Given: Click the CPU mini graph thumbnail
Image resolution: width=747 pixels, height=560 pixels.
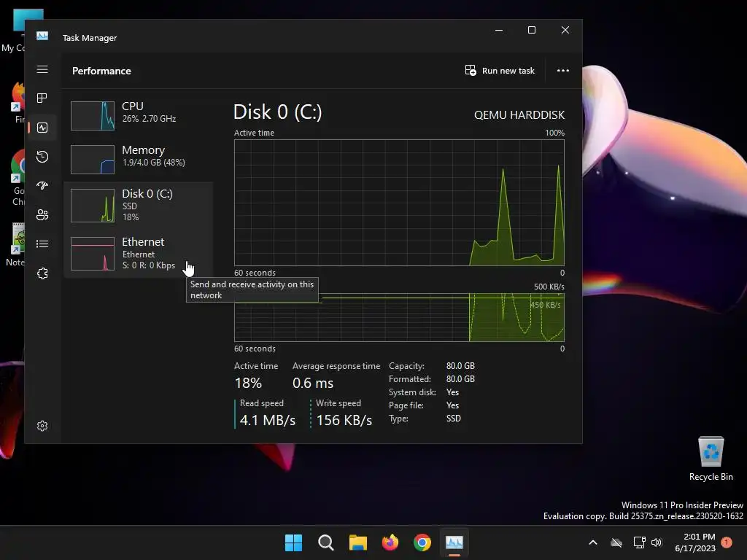Looking at the screenshot, I should point(93,116).
